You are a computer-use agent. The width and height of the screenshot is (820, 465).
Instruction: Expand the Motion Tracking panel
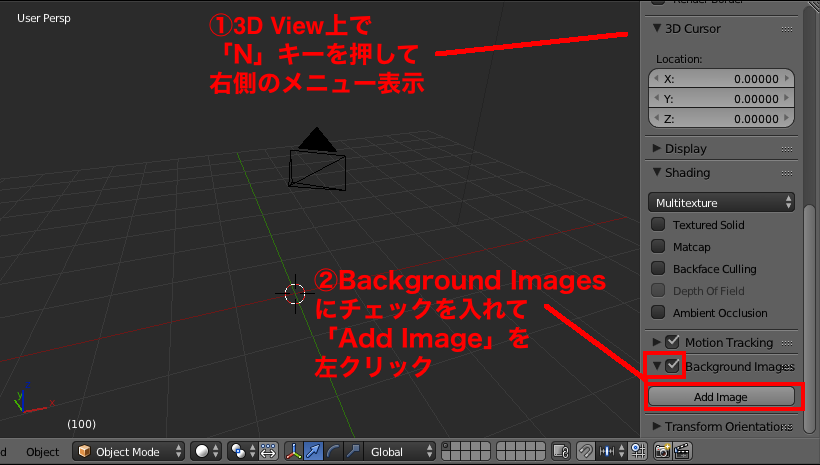[657, 342]
